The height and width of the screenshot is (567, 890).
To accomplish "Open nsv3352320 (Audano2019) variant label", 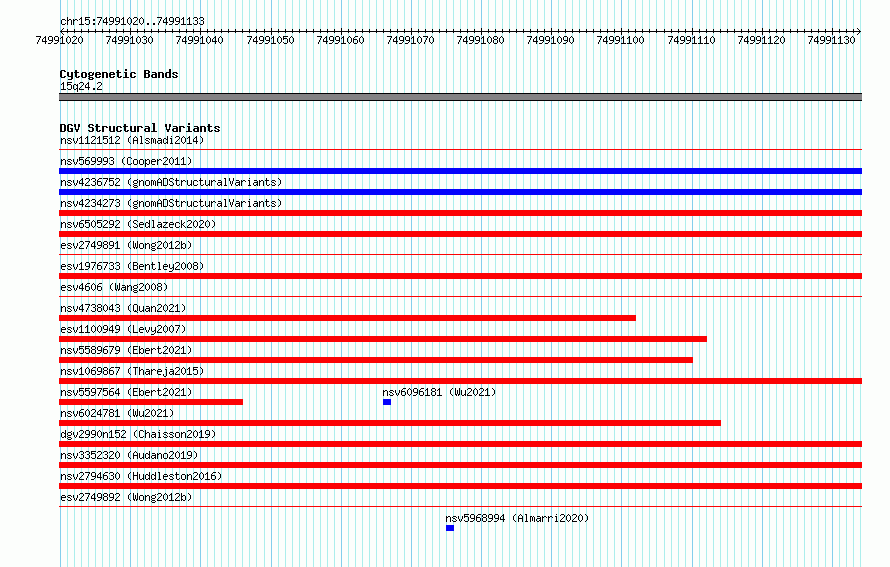I will coord(129,455).
